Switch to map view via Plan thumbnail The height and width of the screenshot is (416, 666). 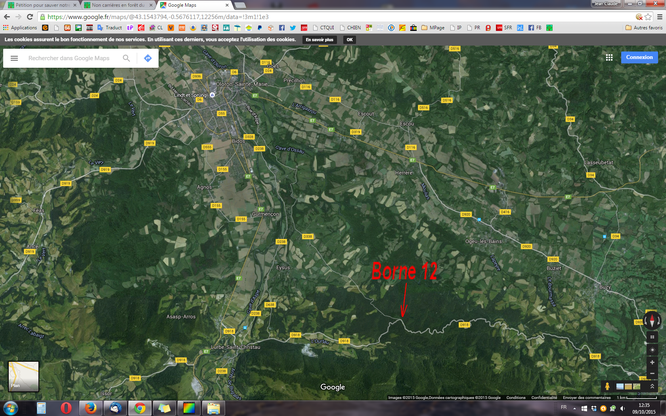(x=23, y=376)
